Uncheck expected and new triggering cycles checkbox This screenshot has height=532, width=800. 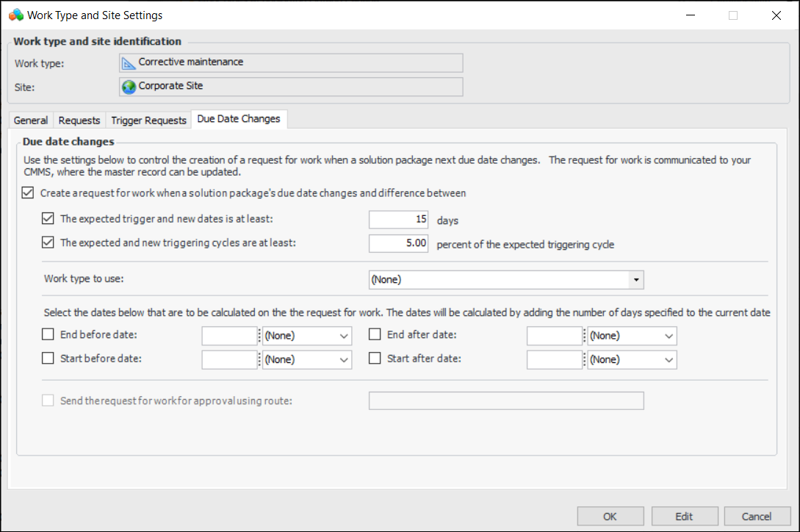[48, 242]
